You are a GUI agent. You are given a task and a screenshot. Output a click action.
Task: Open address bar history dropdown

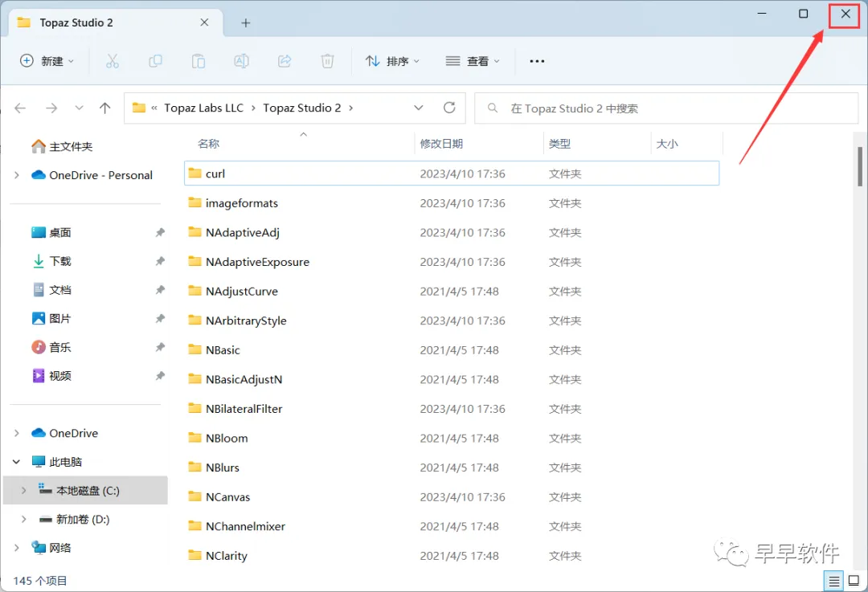pyautogui.click(x=419, y=108)
